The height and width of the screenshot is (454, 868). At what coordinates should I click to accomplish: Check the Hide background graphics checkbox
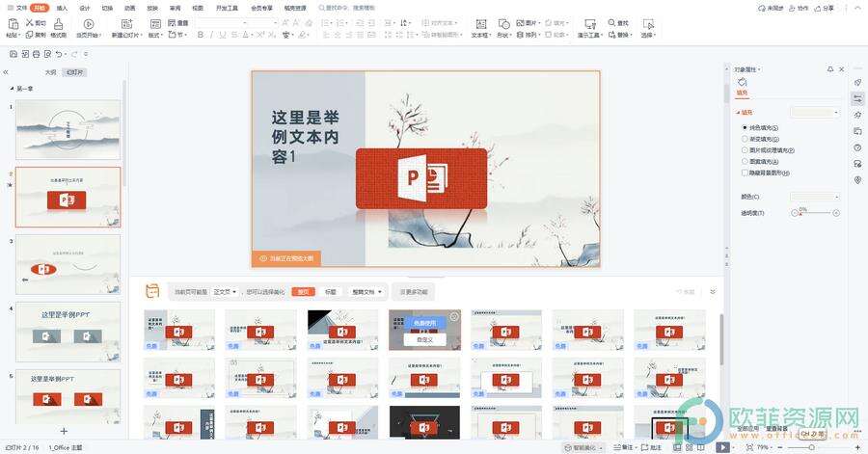pyautogui.click(x=745, y=173)
